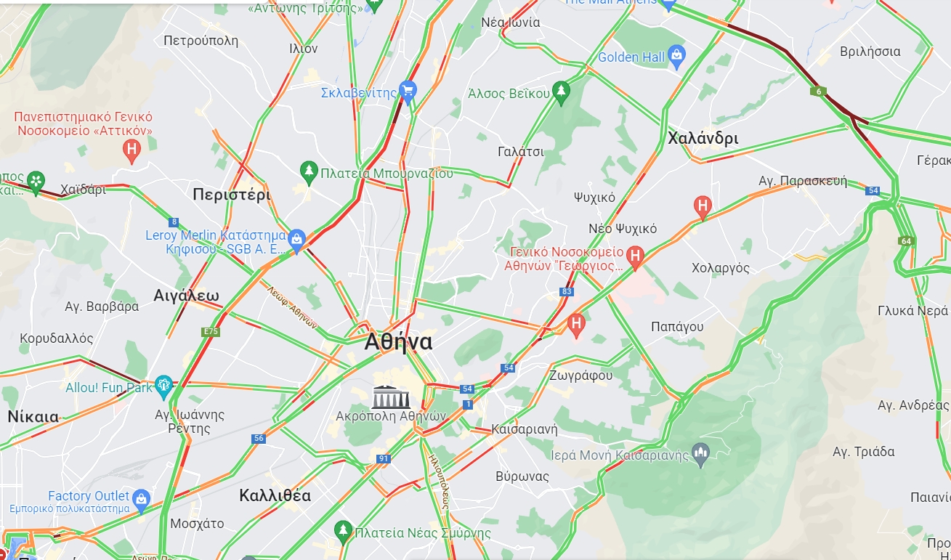The image size is (951, 560).
Task: Click the hospital marker near Αγ. Παρασκευή
Action: (703, 206)
